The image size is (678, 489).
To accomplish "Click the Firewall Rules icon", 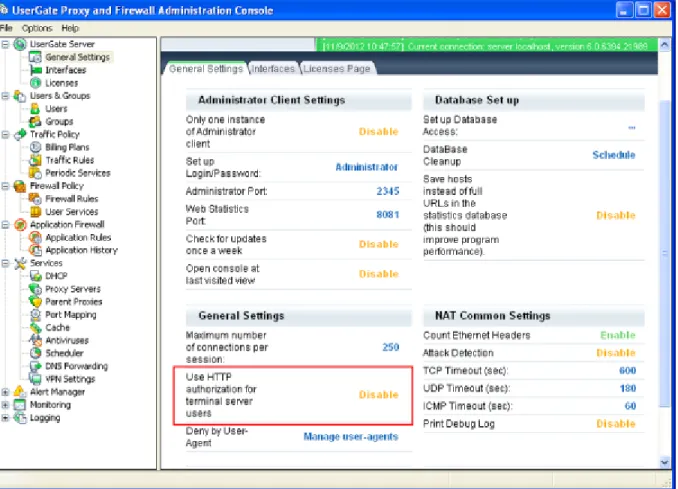I will pyautogui.click(x=35, y=199).
